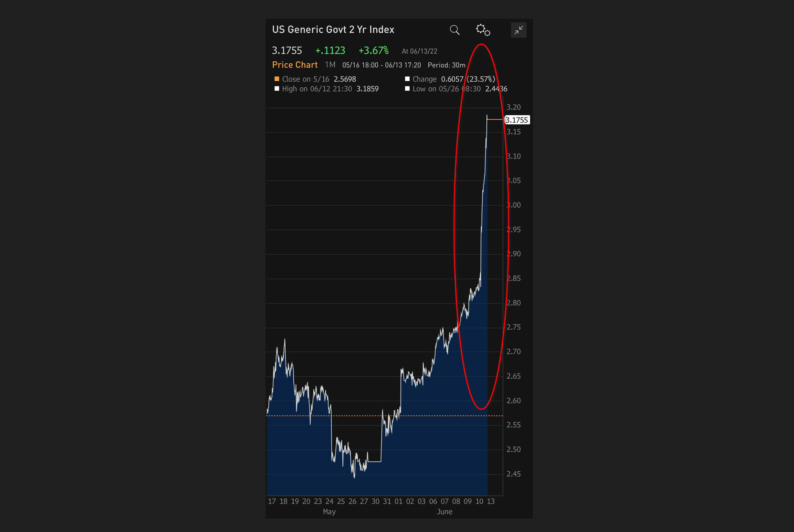Click the 26 date on the x-axis
Image resolution: width=794 pixels, height=532 pixels.
352,501
